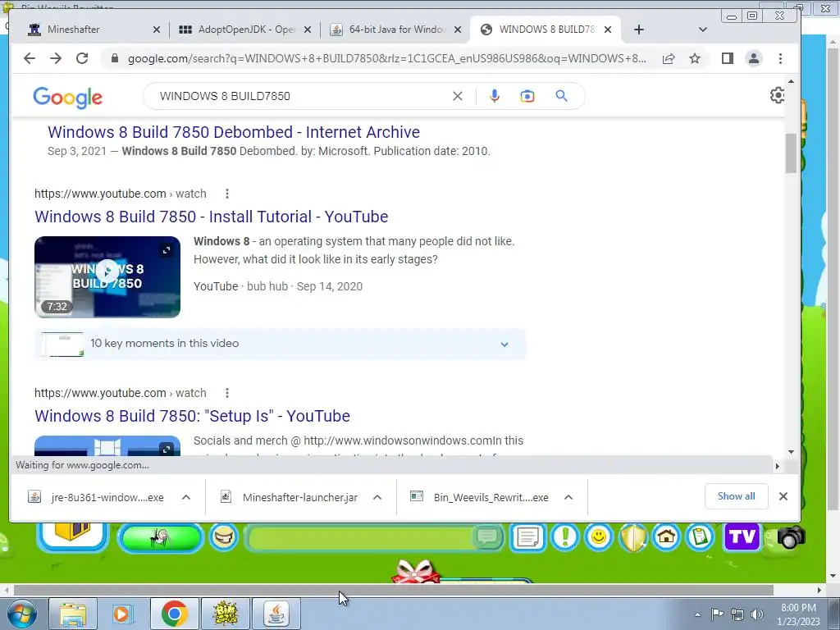This screenshot has height=630, width=840.
Task: Open the game's notepad icon
Action: (527, 536)
